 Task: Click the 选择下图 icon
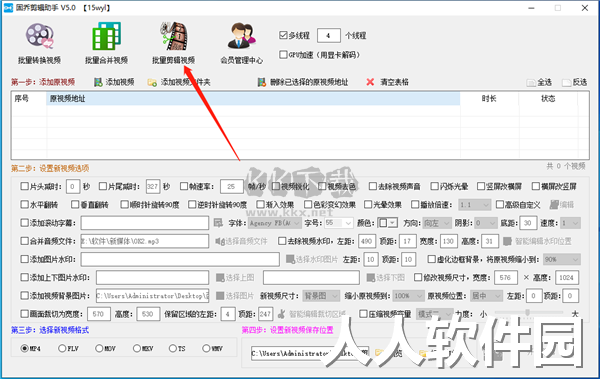pos(370,278)
